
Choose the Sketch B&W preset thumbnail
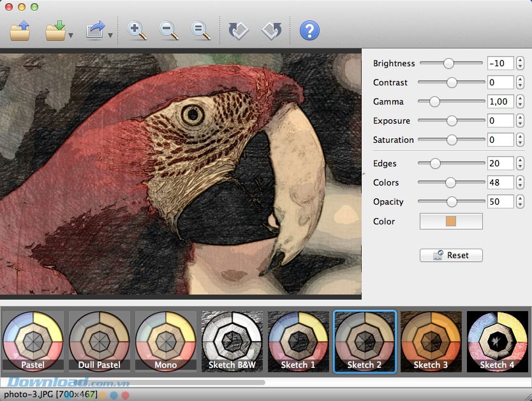pos(232,341)
